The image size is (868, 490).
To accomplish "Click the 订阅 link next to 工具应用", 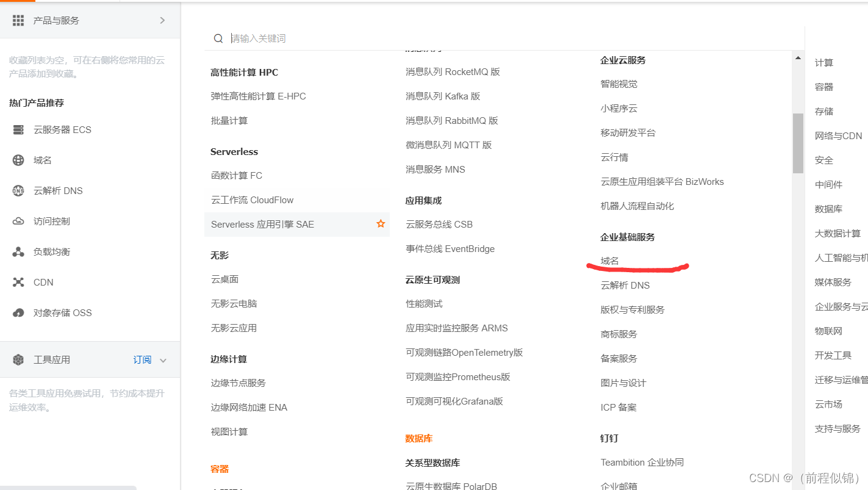I will pos(142,359).
